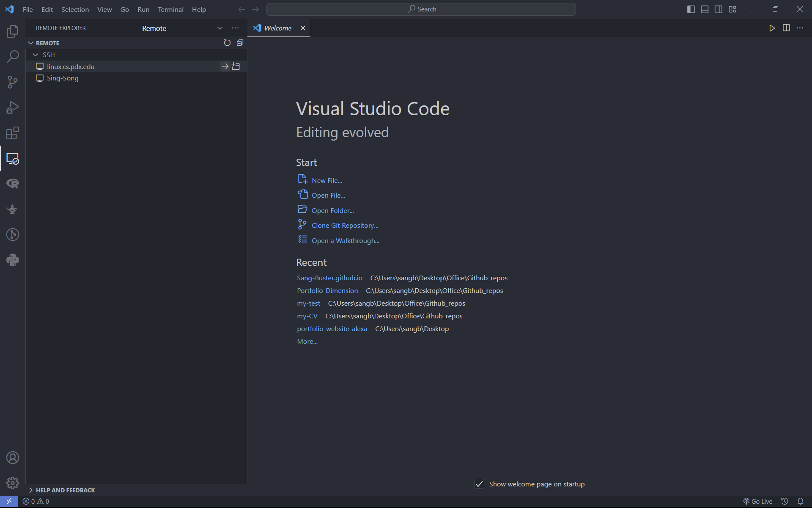Open the Manage gear icon
This screenshot has height=508, width=812.
click(13, 483)
